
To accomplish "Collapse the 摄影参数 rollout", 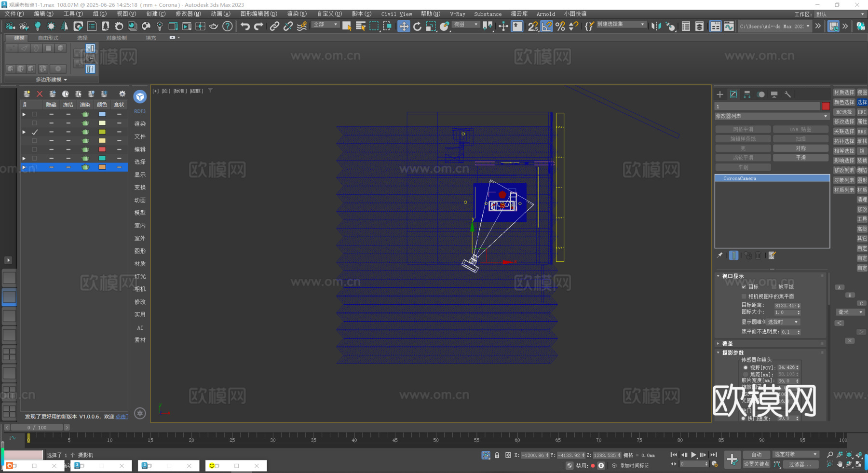I will (x=732, y=353).
